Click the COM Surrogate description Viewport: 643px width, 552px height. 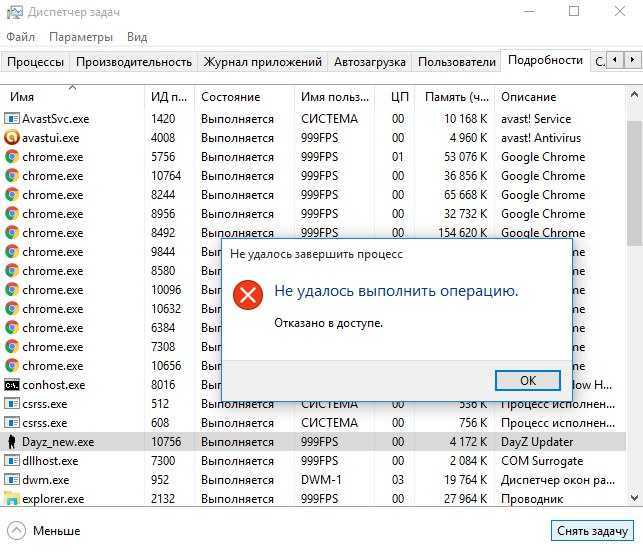pyautogui.click(x=542, y=461)
